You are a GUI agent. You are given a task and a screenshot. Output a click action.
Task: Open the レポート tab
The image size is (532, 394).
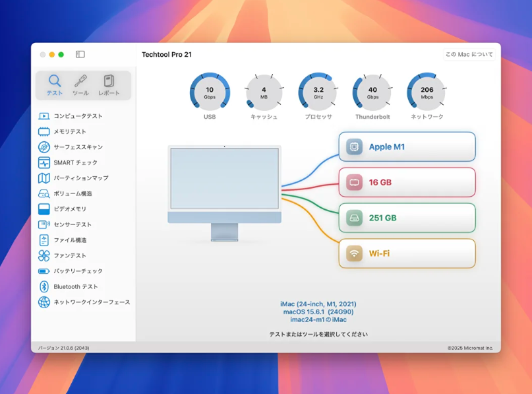pos(109,85)
